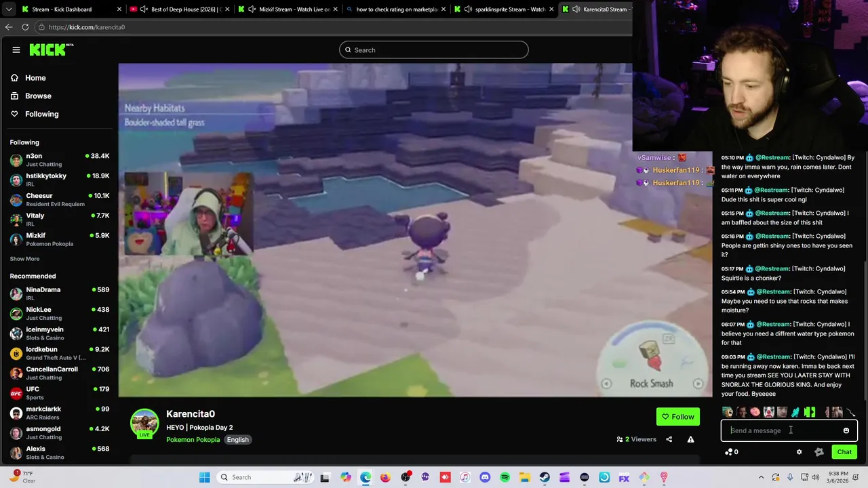This screenshot has width=868, height=488.
Task: Click the 2 Viewers count
Action: [636, 439]
